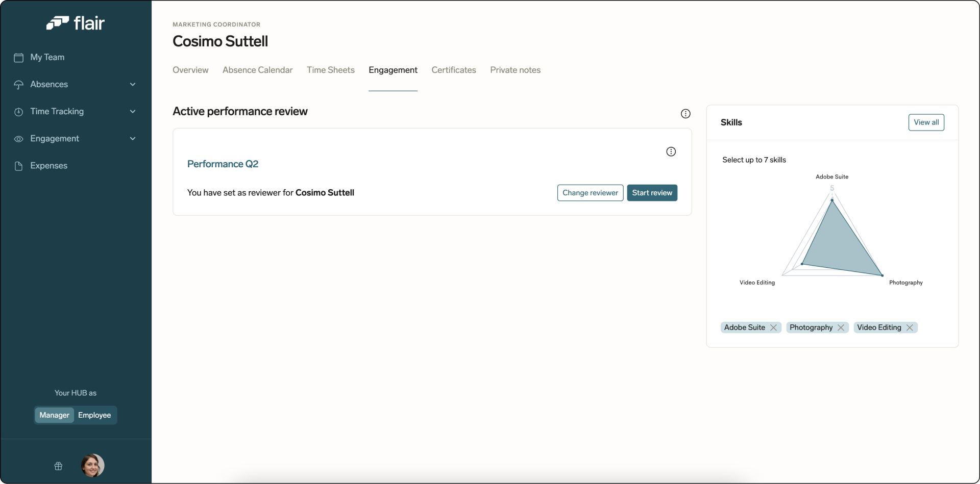Open the Certificates tab
The image size is (980, 484).
pos(454,70)
